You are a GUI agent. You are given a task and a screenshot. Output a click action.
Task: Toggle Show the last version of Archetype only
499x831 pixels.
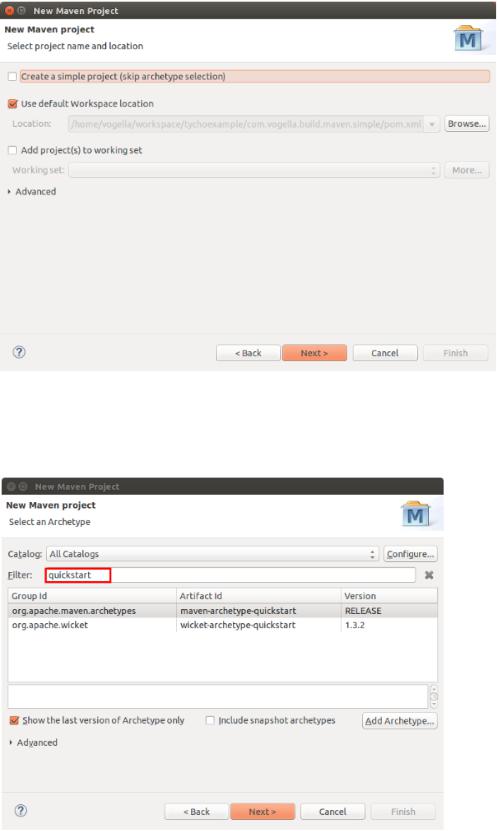[x=14, y=721]
